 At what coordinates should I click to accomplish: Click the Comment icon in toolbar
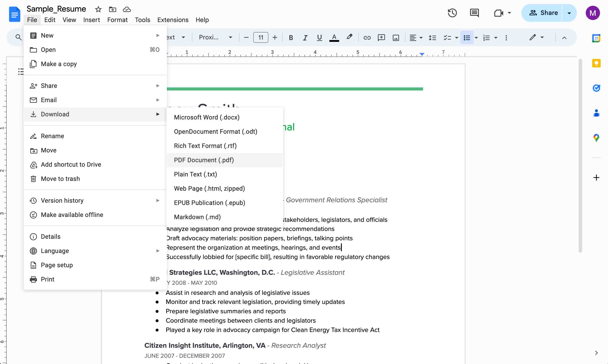(x=474, y=12)
